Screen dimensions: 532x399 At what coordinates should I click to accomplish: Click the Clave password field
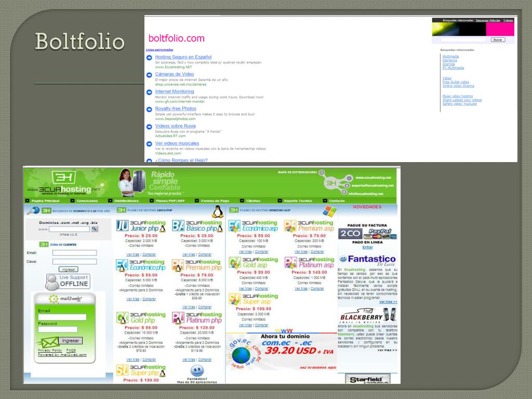75,262
